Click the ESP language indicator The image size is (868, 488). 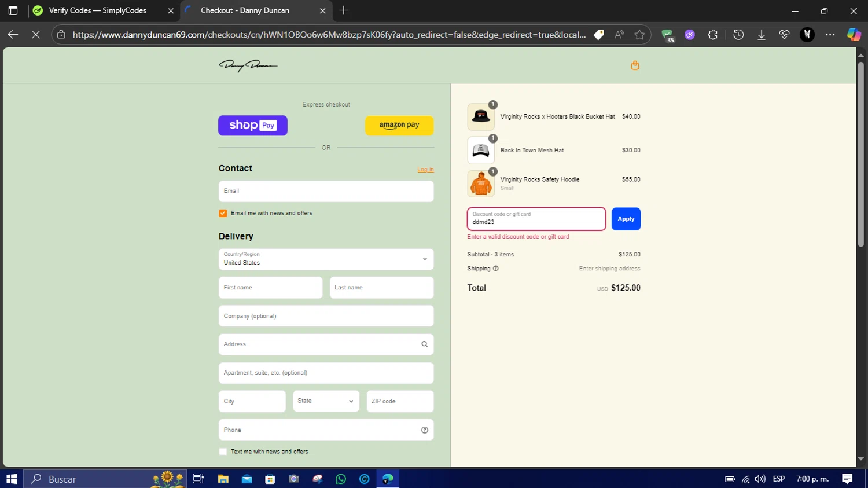tap(779, 479)
